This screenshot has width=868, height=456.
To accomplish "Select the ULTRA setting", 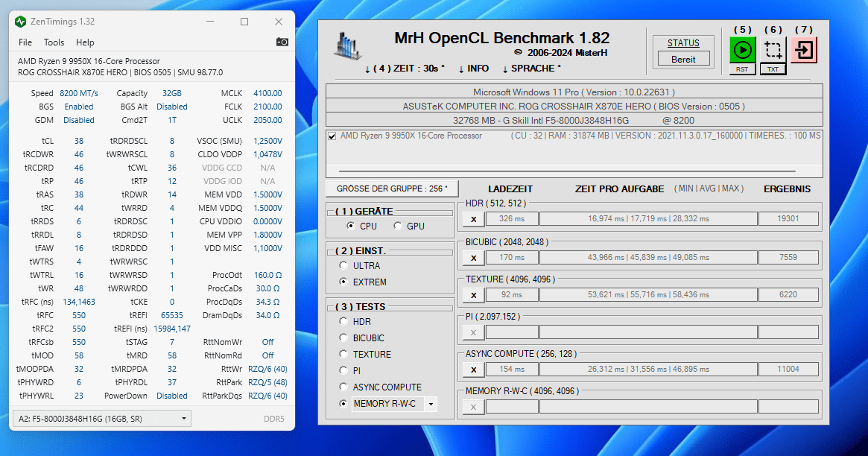I will point(343,266).
